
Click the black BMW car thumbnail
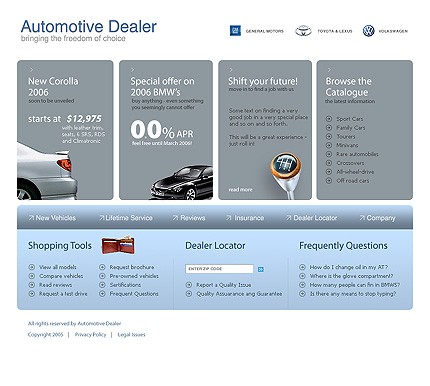tap(182, 182)
